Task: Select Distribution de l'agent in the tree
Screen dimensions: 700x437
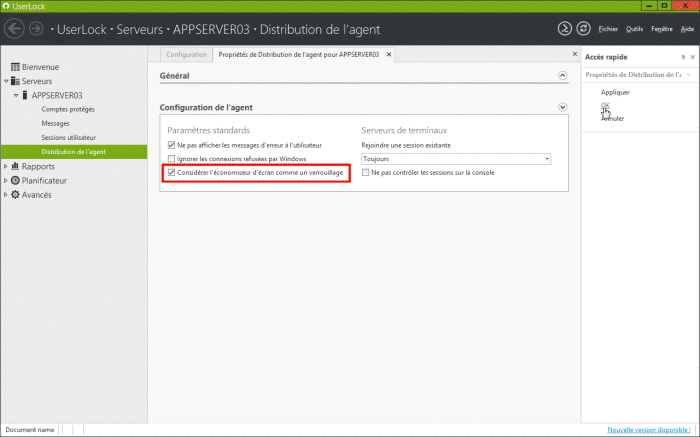Action: (x=73, y=152)
